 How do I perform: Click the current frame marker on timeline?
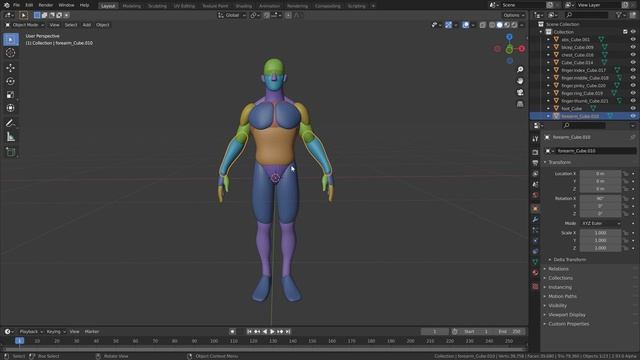click(19, 341)
